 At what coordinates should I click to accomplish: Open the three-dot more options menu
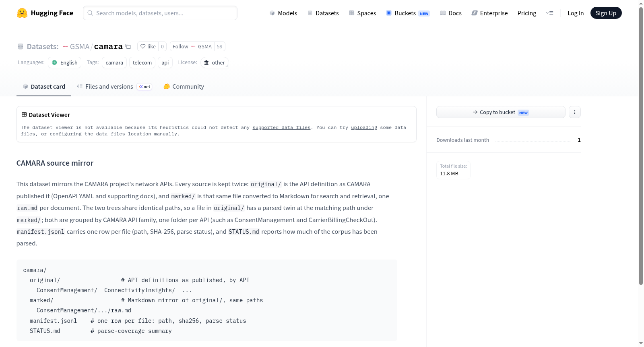[x=575, y=112]
